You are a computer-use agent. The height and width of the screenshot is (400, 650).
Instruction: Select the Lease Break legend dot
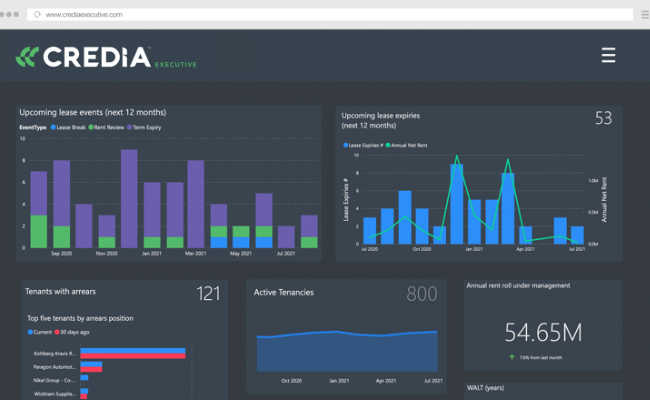[53, 127]
